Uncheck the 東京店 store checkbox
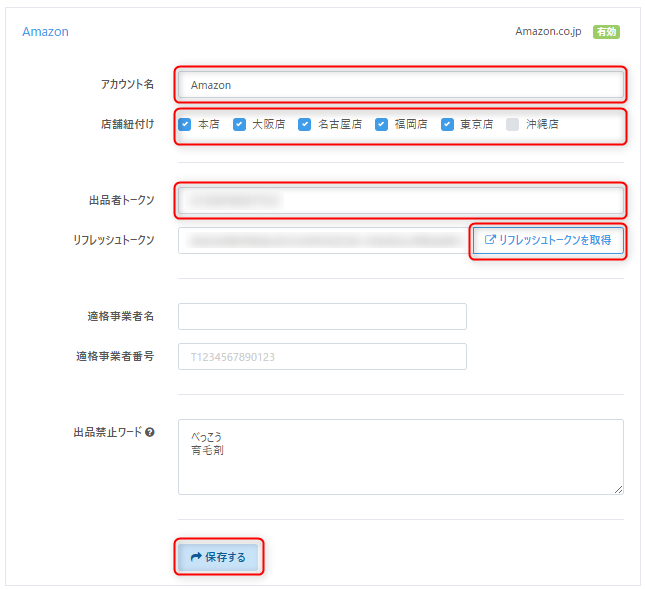 click(447, 124)
